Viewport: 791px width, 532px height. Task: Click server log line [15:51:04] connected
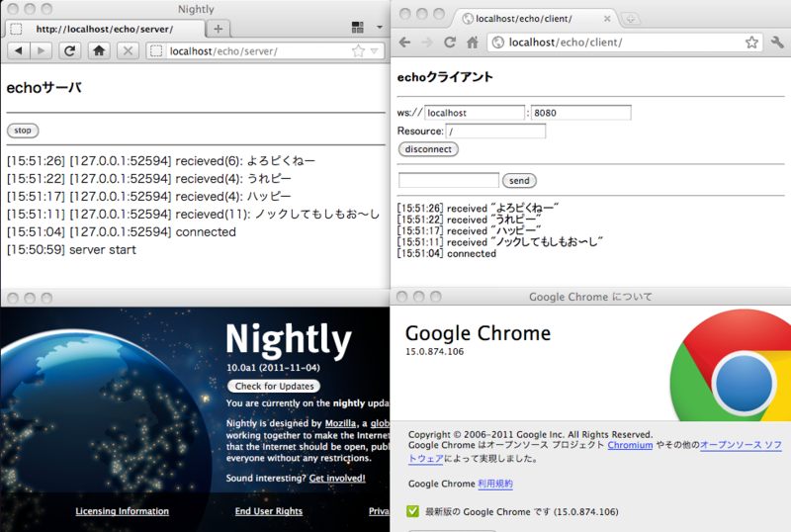click(121, 232)
